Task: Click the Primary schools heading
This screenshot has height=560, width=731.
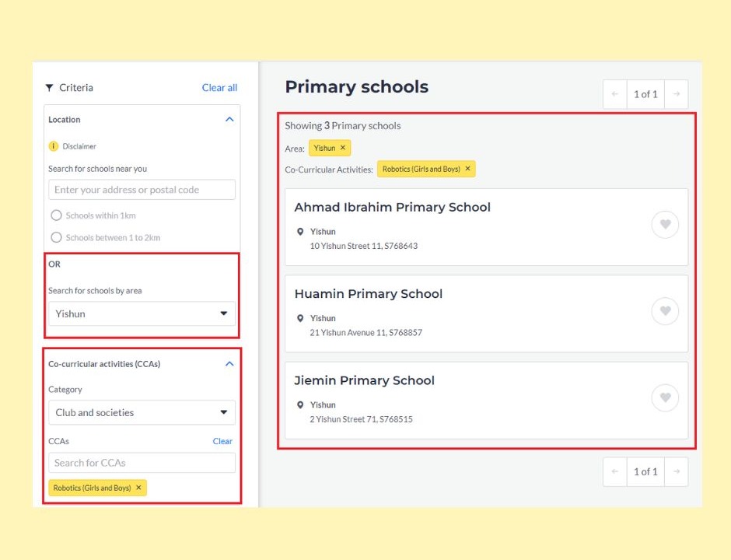Action: click(356, 86)
